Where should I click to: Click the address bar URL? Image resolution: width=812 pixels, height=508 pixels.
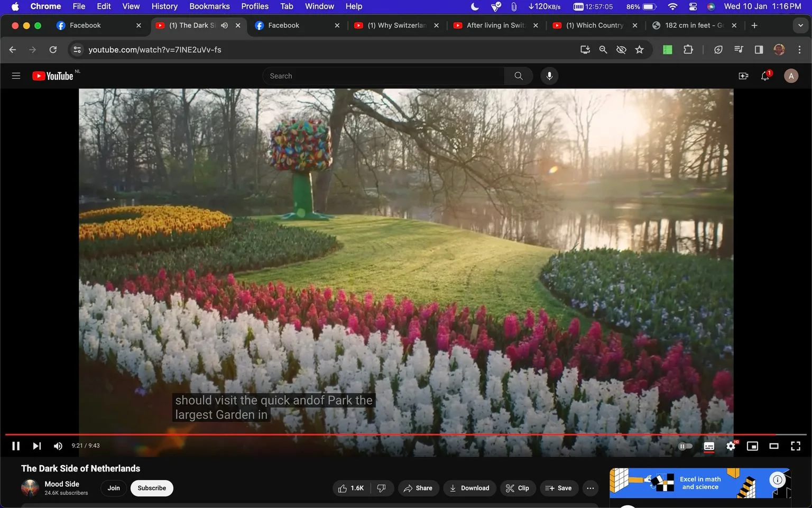point(155,50)
